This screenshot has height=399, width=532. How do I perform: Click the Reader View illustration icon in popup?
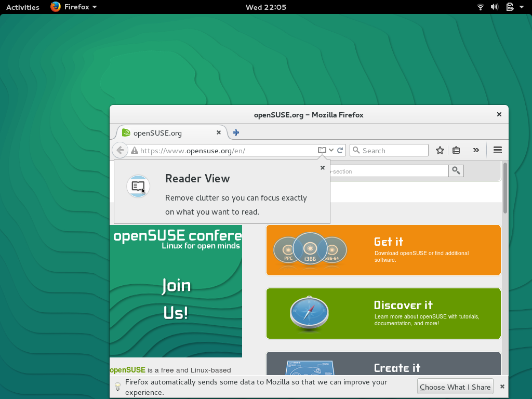[x=138, y=186]
